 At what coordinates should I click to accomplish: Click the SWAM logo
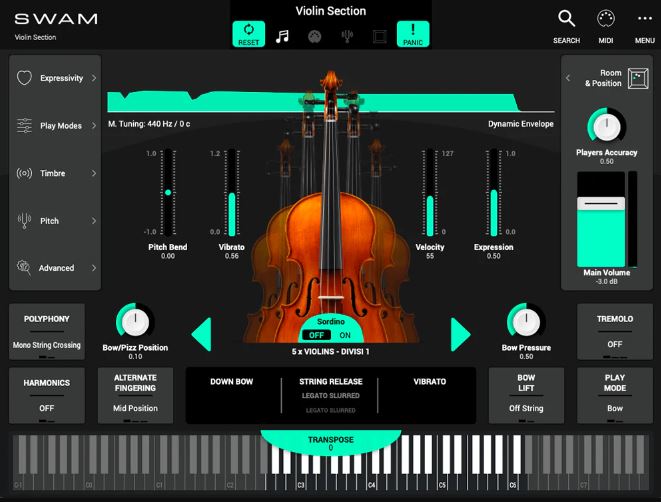56,19
